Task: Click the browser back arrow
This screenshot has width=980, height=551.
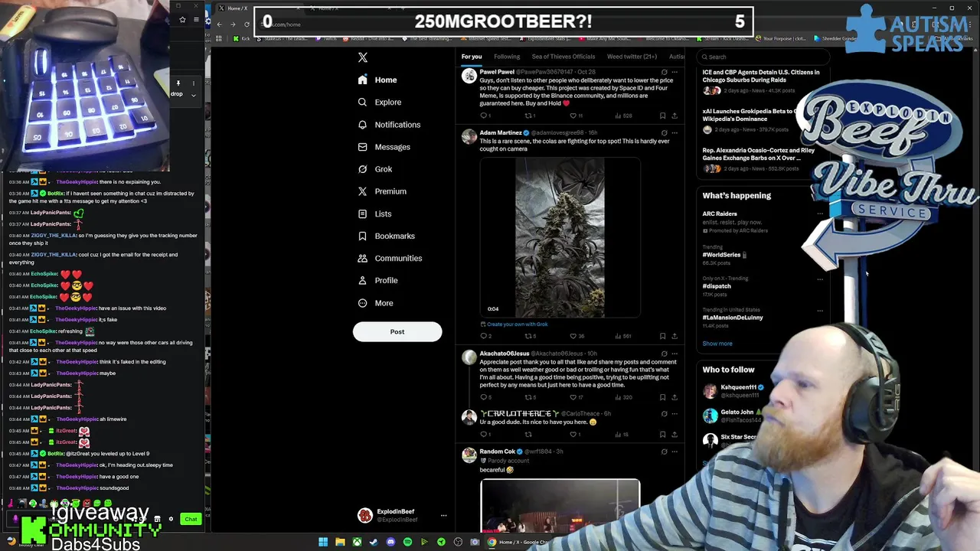Action: [219, 24]
